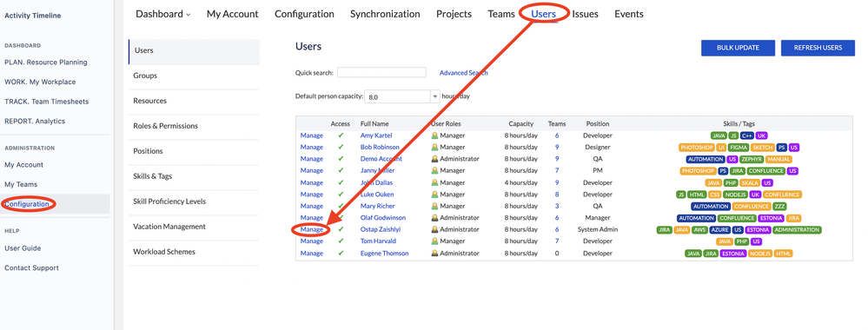Click the Manager role icon for Mary Richer
This screenshot has height=330, width=868.
click(434, 206)
